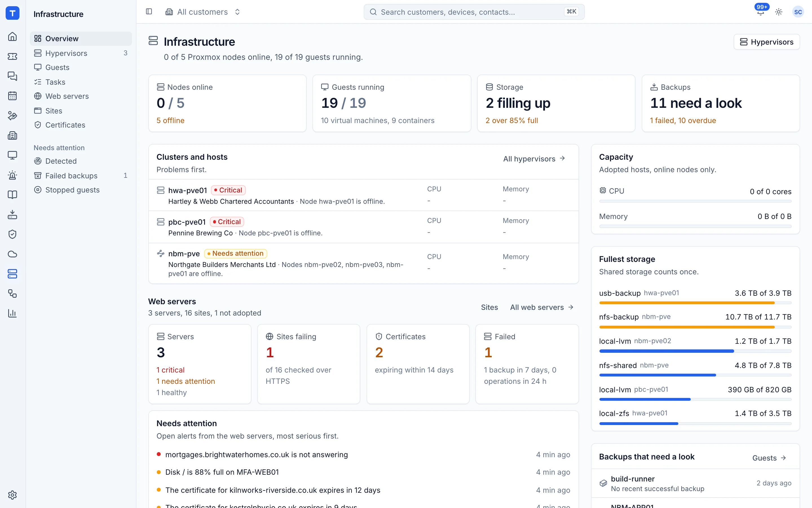The height and width of the screenshot is (508, 812).
Task: Open the hwa-pve01 host row
Action: [x=364, y=195]
